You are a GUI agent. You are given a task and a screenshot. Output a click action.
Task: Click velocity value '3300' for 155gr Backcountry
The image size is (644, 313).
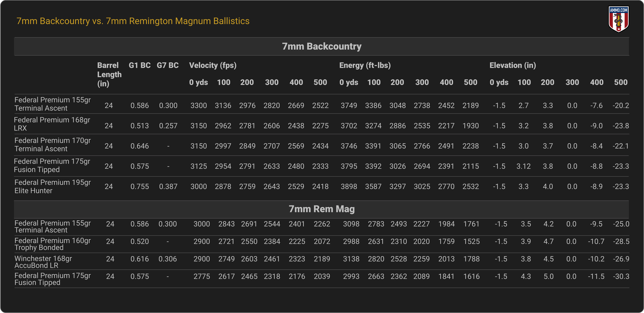click(x=199, y=106)
